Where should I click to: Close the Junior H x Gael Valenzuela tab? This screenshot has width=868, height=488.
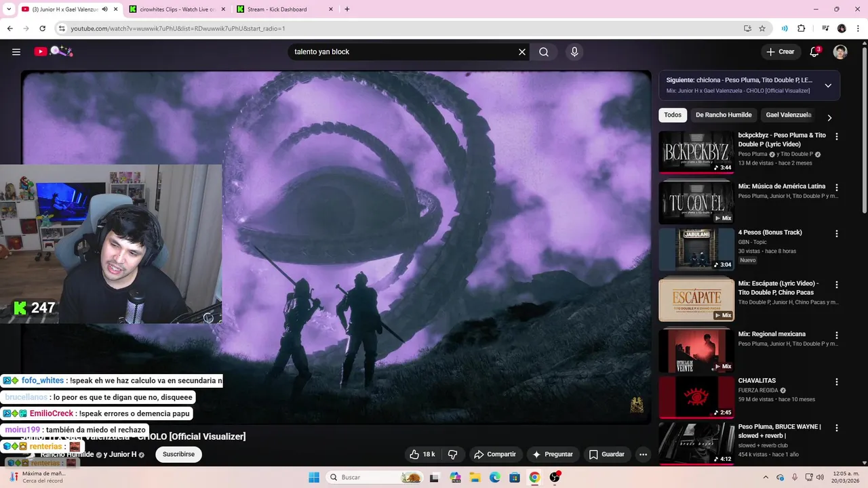115,9
